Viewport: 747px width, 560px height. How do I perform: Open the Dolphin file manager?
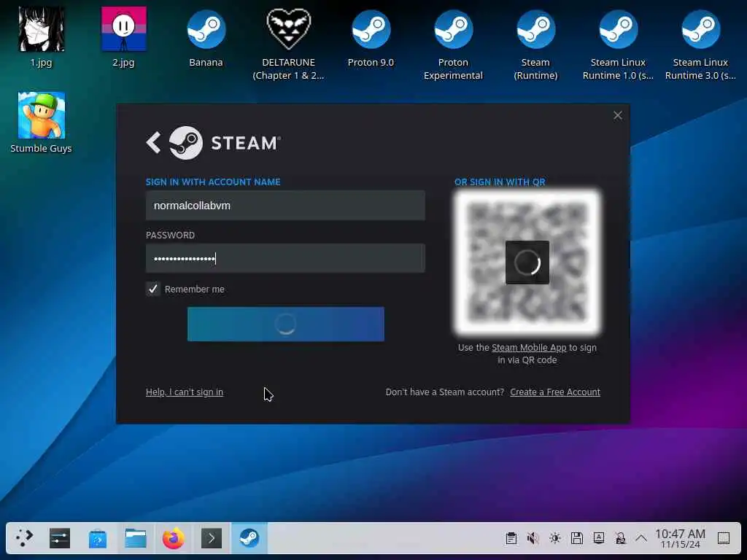(135, 538)
